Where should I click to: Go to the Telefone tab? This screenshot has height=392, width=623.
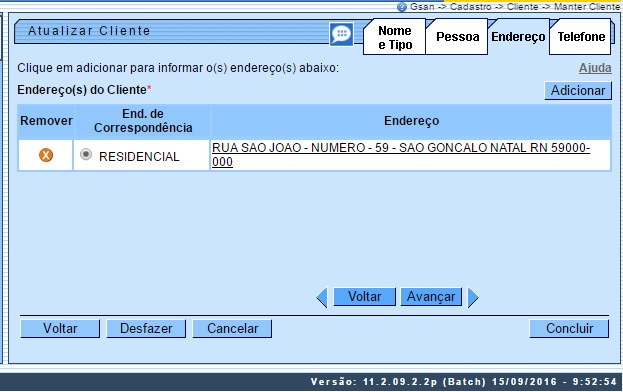[x=581, y=37]
